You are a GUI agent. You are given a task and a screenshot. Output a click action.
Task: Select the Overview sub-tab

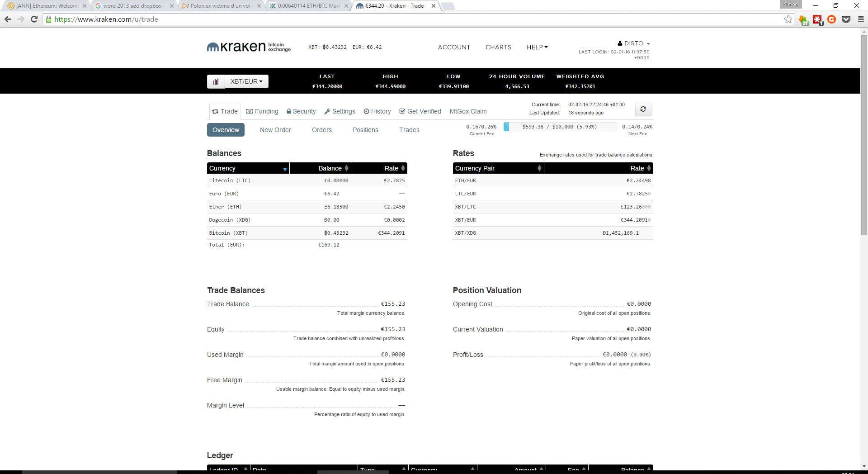pyautogui.click(x=226, y=130)
